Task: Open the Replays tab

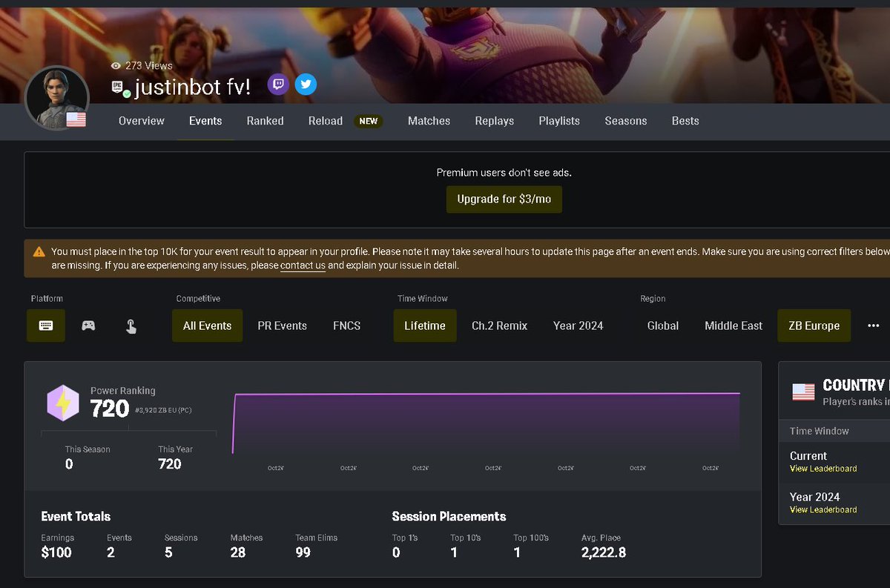Action: coord(494,121)
